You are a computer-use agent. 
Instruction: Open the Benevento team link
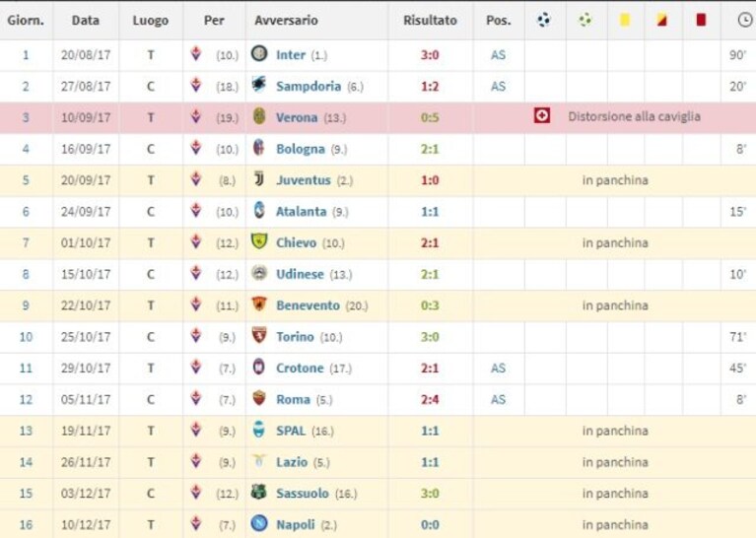click(x=309, y=305)
